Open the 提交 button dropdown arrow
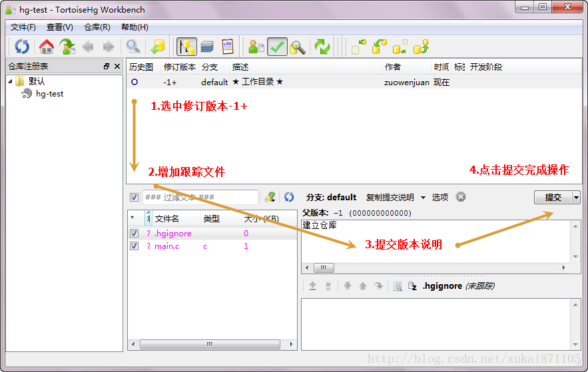This screenshot has height=372, width=588. 576,198
